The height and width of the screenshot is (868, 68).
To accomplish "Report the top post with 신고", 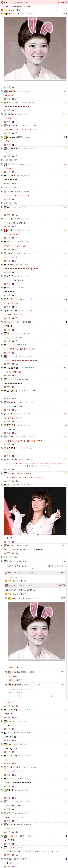I will pos(19,10).
